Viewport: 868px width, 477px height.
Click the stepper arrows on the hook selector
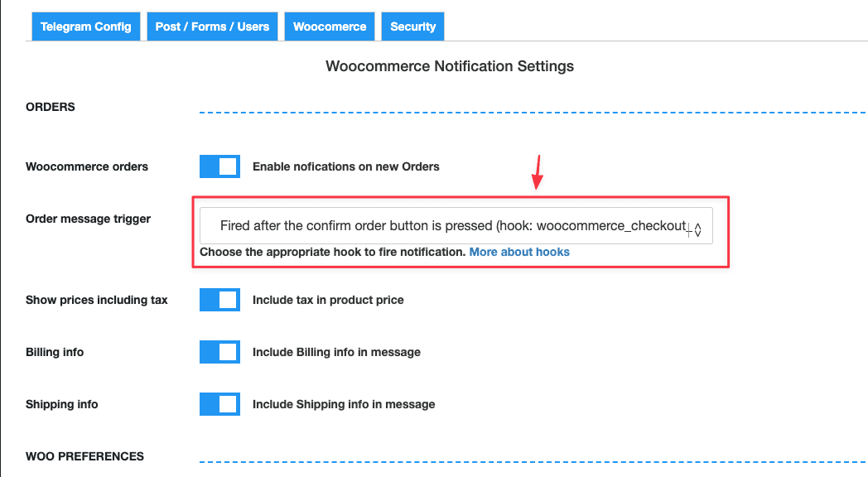(x=697, y=227)
